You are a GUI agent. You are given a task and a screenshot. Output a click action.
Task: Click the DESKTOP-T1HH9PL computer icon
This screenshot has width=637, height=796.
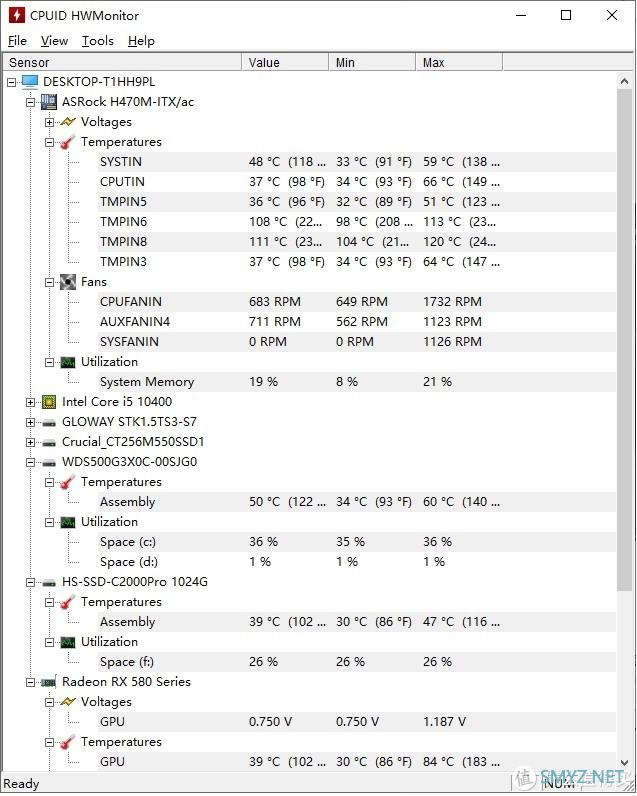pos(30,82)
